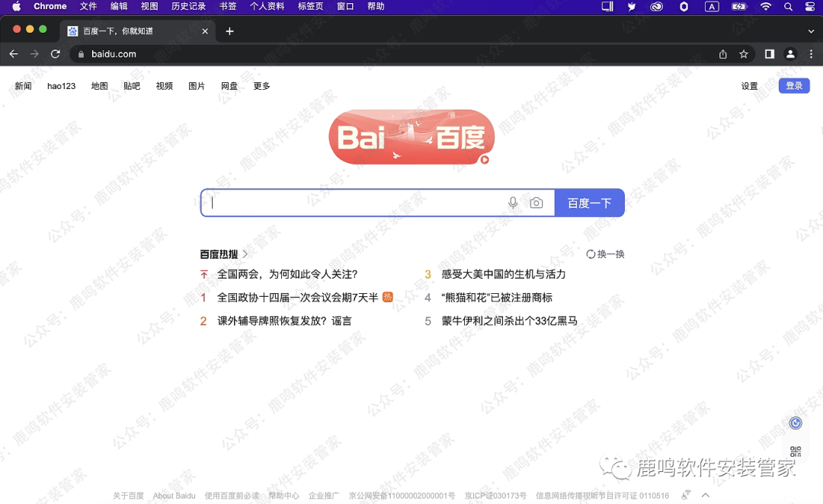Viewport: 823px width, 504px height.
Task: Open 设置 settings link
Action: [x=750, y=86]
